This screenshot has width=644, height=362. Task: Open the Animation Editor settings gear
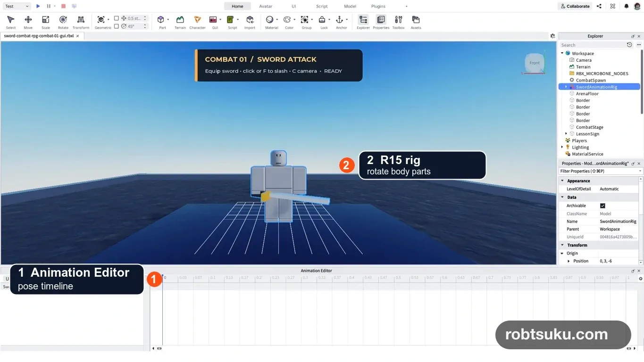coord(641,279)
